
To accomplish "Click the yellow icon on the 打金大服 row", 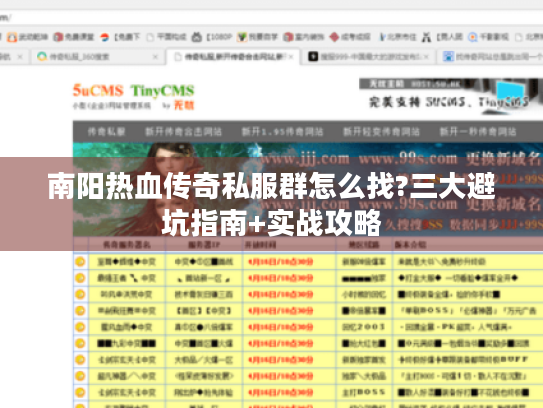I will [80, 278].
